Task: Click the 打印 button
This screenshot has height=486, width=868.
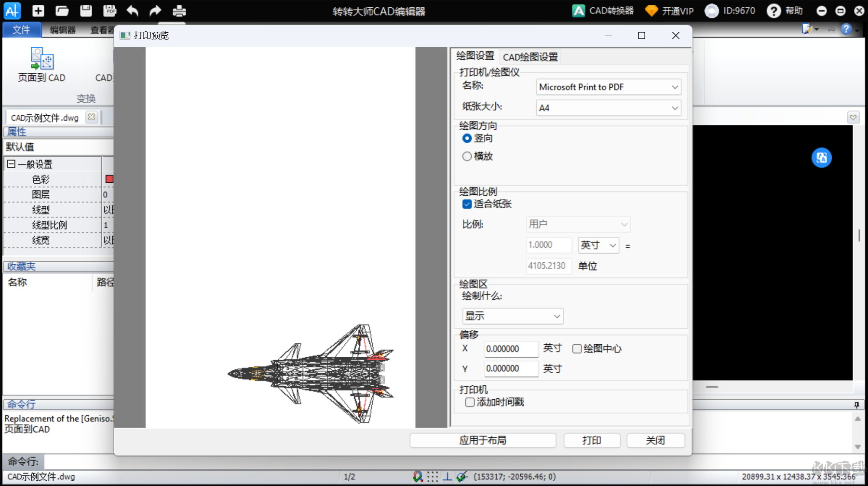Action: [x=592, y=440]
